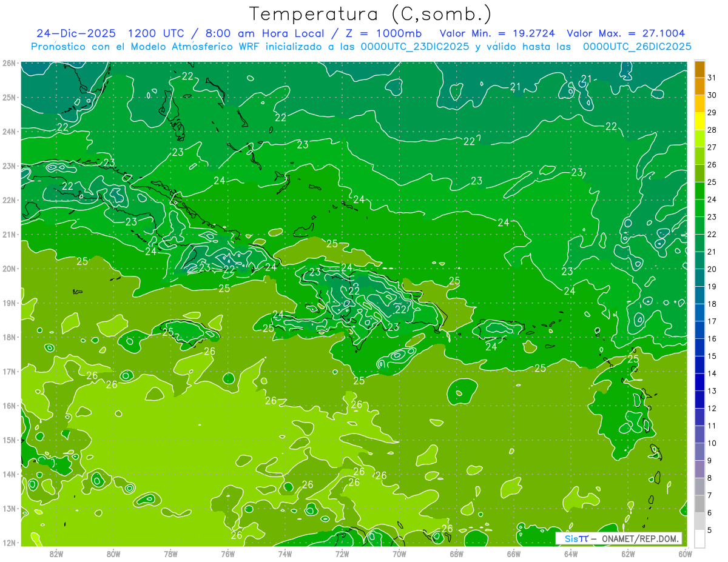Select the date "24-Dic-2025" in the header

click(76, 33)
